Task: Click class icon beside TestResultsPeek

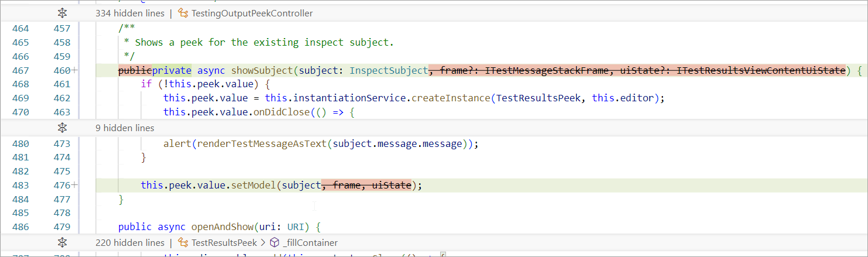Action: 183,242
